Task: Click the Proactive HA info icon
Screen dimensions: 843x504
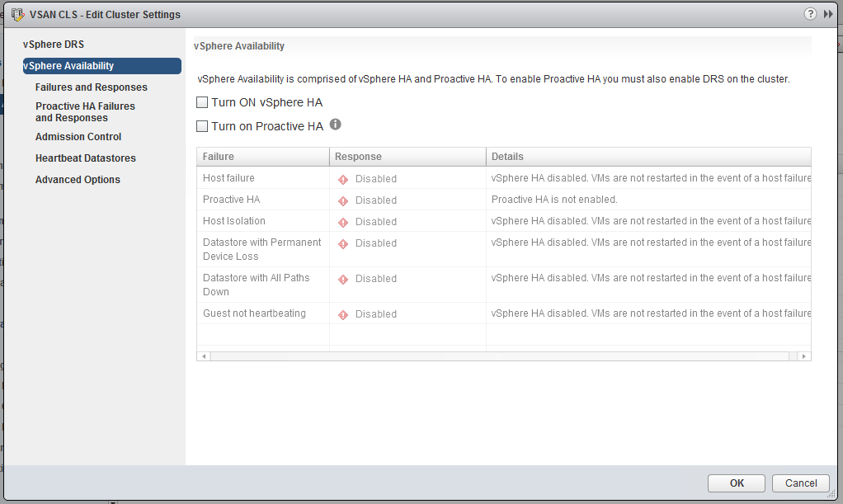Action: coord(336,125)
